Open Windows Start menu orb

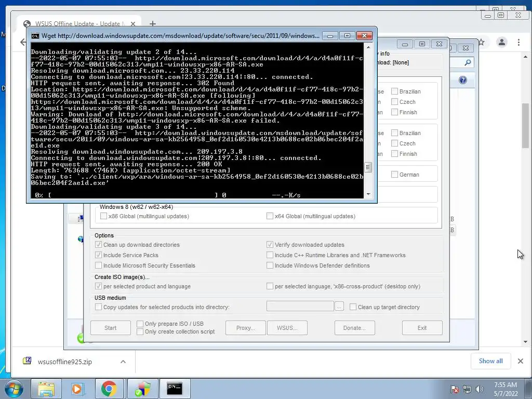pyautogui.click(x=14, y=389)
